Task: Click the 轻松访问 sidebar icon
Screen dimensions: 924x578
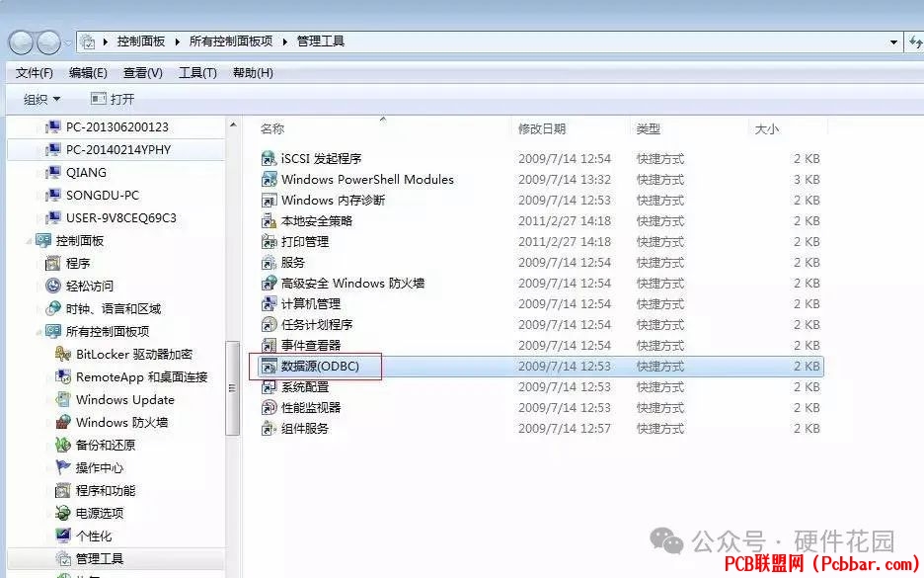Action: [53, 287]
